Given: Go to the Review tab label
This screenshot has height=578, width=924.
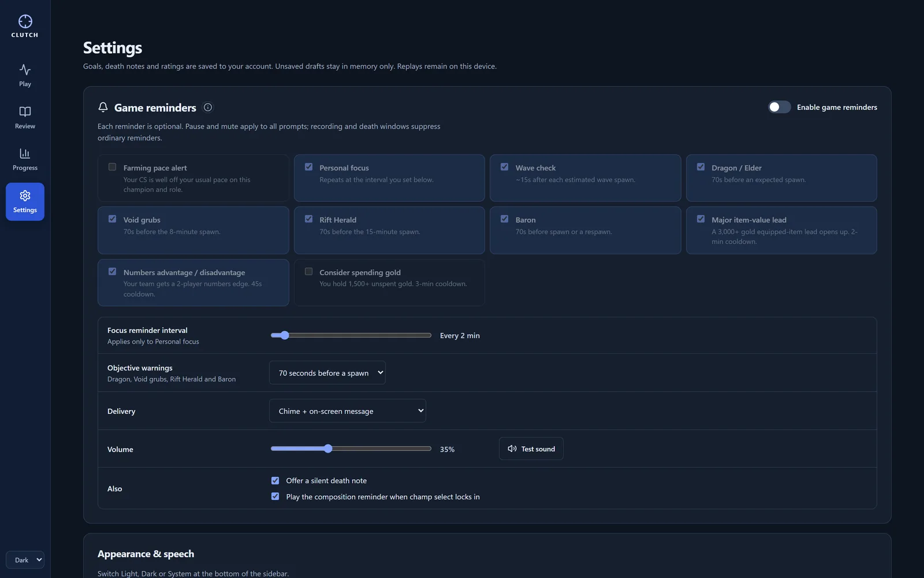Looking at the screenshot, I should pos(25,126).
